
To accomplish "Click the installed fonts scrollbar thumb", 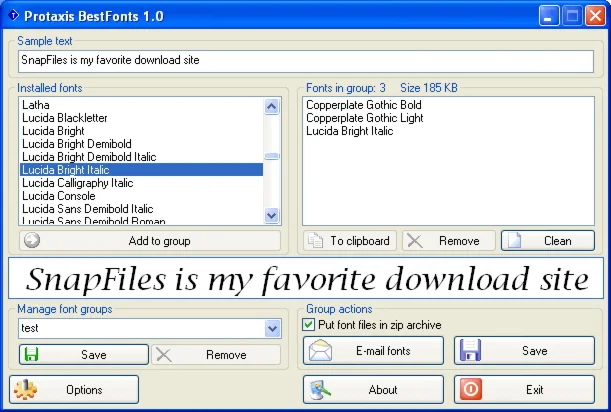I will coord(272,156).
